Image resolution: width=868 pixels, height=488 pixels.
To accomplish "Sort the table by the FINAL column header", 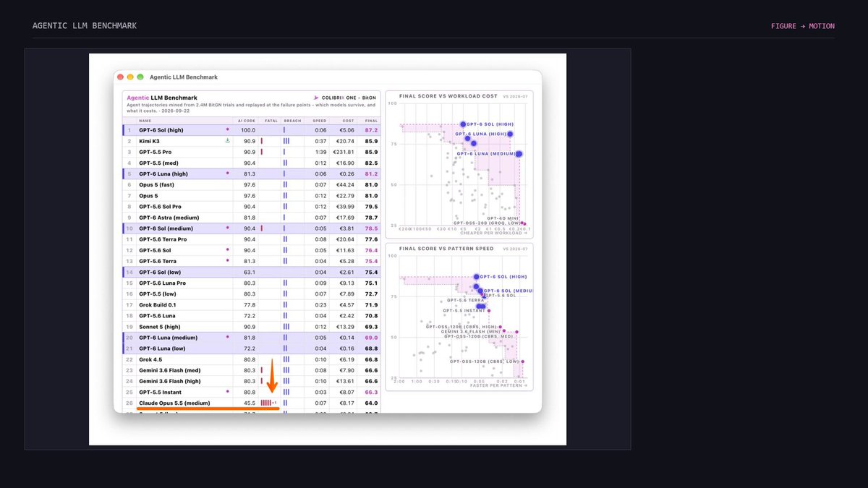I will tap(371, 120).
